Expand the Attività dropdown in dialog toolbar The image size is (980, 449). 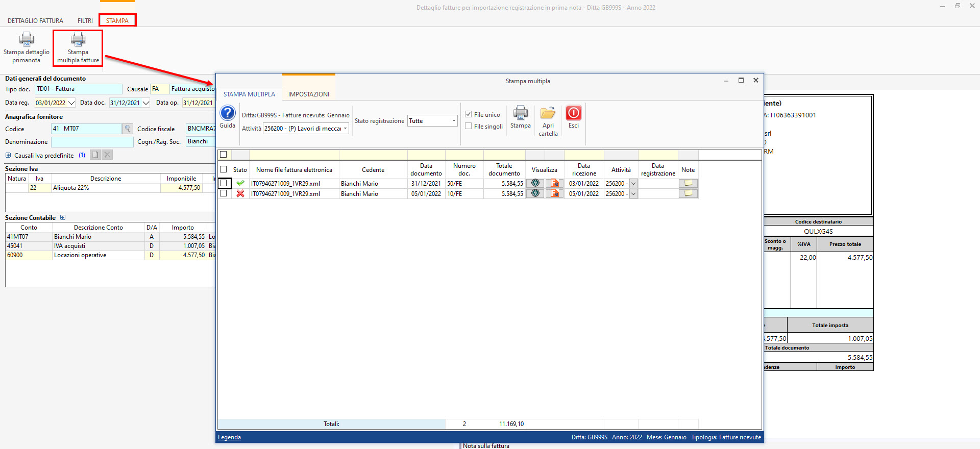[345, 129]
